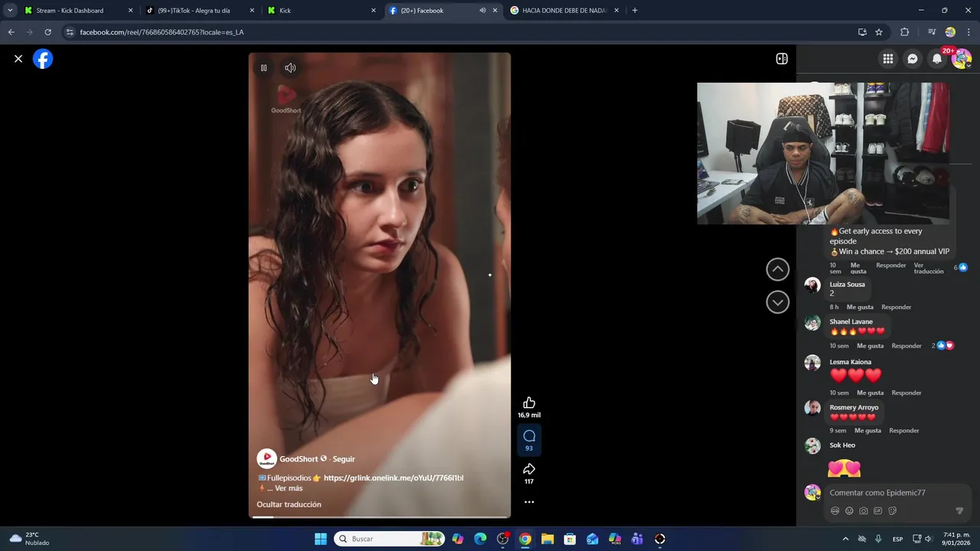The image size is (980, 551).
Task: Open Sok Heo's profile name
Action: click(842, 445)
